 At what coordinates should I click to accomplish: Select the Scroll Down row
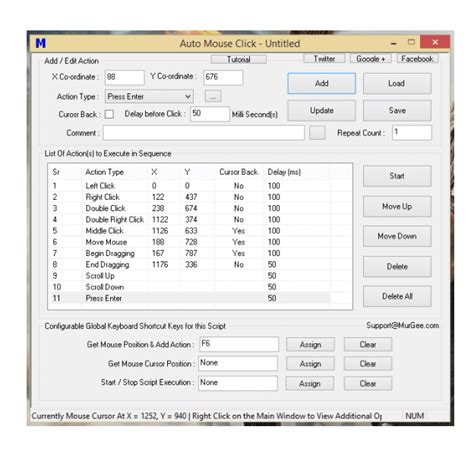190,287
